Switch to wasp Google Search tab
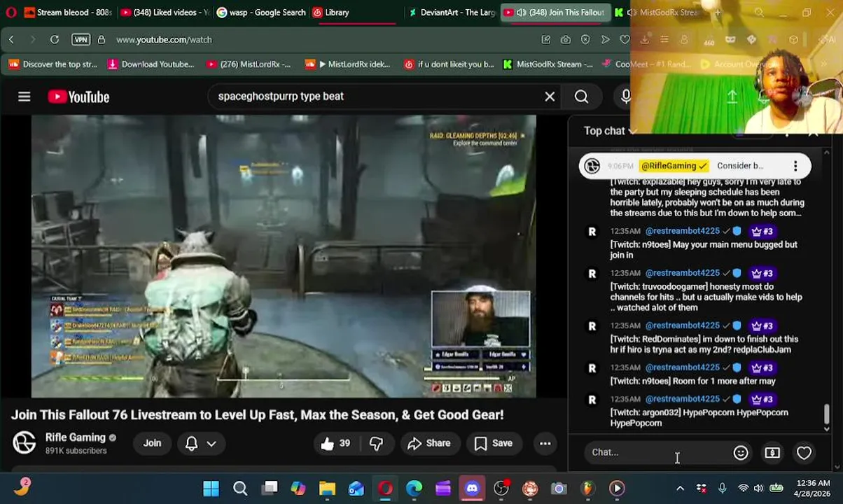This screenshot has width=843, height=504. (260, 13)
